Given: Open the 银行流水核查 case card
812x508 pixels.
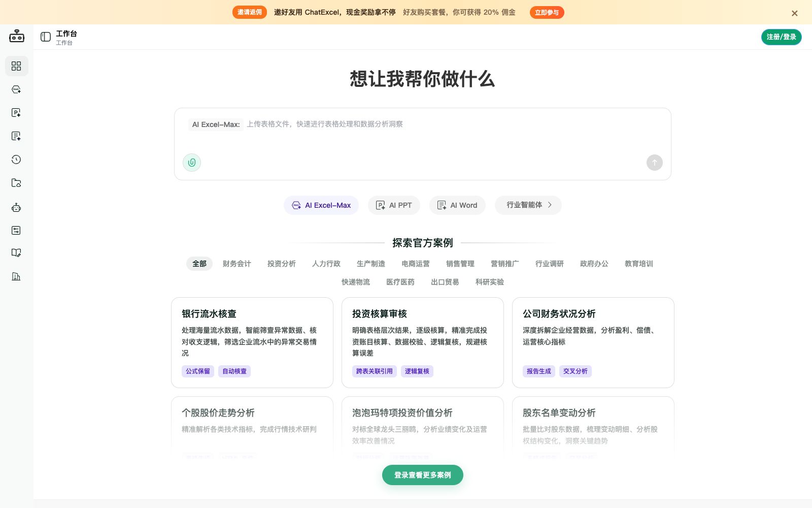Looking at the screenshot, I should coord(252,342).
